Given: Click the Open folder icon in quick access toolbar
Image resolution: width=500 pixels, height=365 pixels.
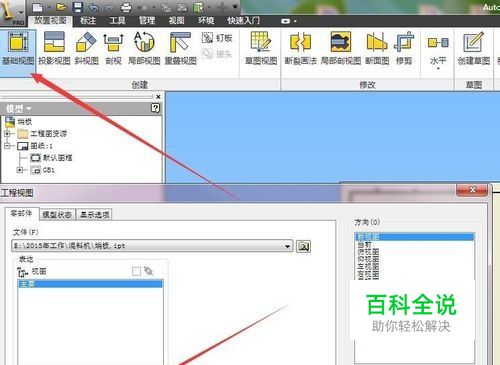Looking at the screenshot, I should tap(61, 7).
